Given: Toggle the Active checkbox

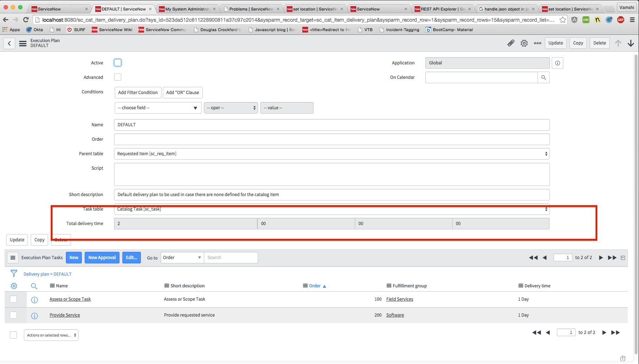Looking at the screenshot, I should tap(117, 62).
